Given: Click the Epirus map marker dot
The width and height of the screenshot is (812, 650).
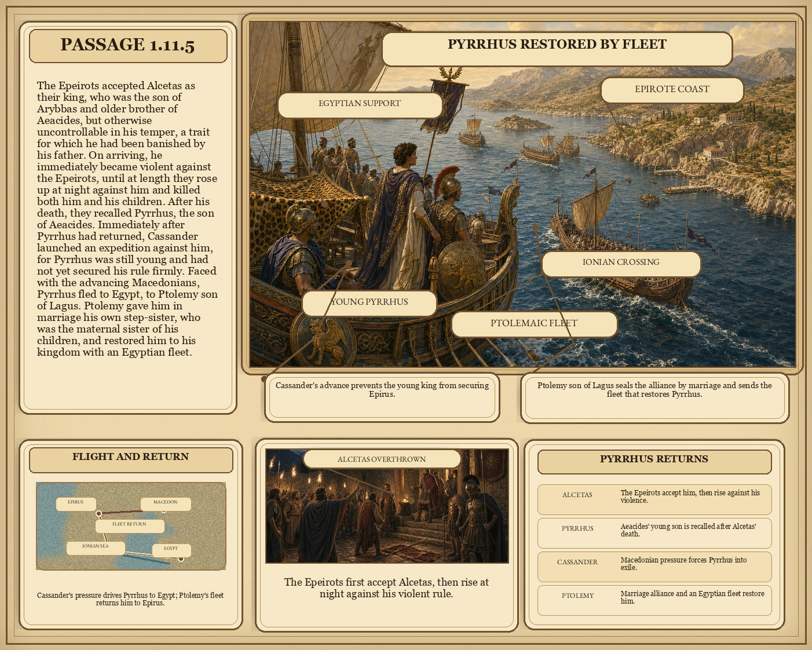Looking at the screenshot, I should (99, 514).
